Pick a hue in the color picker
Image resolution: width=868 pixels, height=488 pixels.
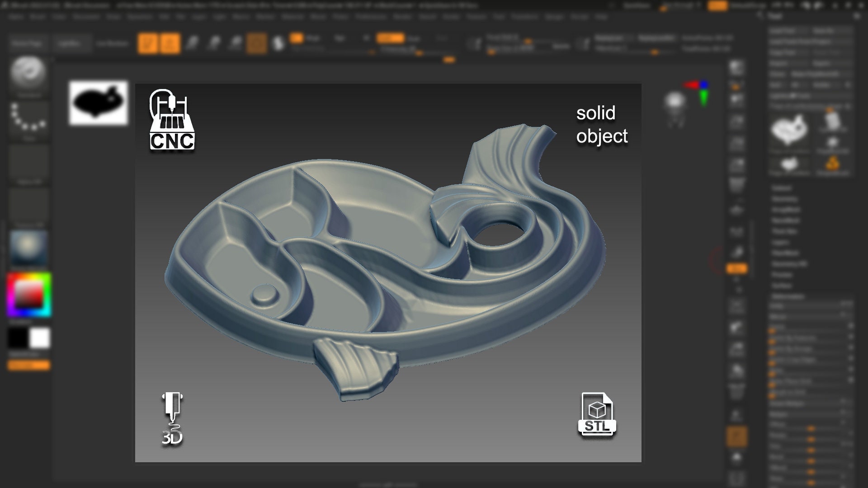[29, 295]
